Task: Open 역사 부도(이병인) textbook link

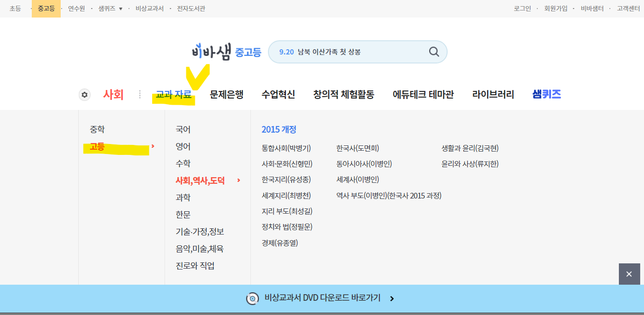Action: 389,195
